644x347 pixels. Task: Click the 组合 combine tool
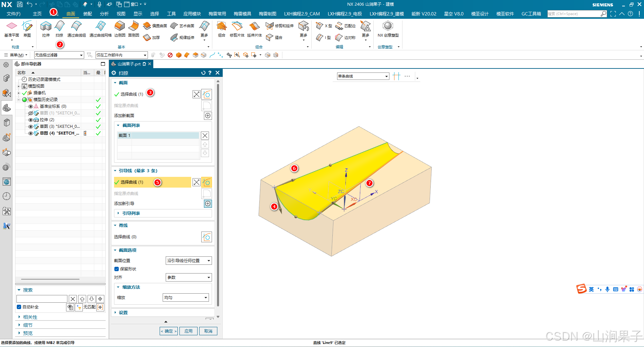(221, 29)
